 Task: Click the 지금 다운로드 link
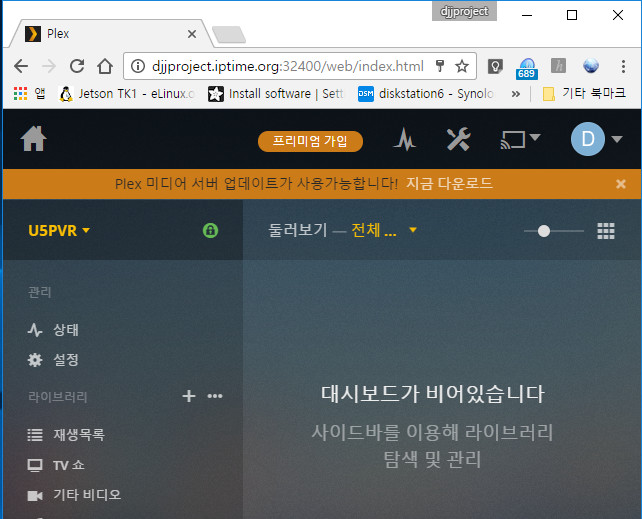coord(449,183)
